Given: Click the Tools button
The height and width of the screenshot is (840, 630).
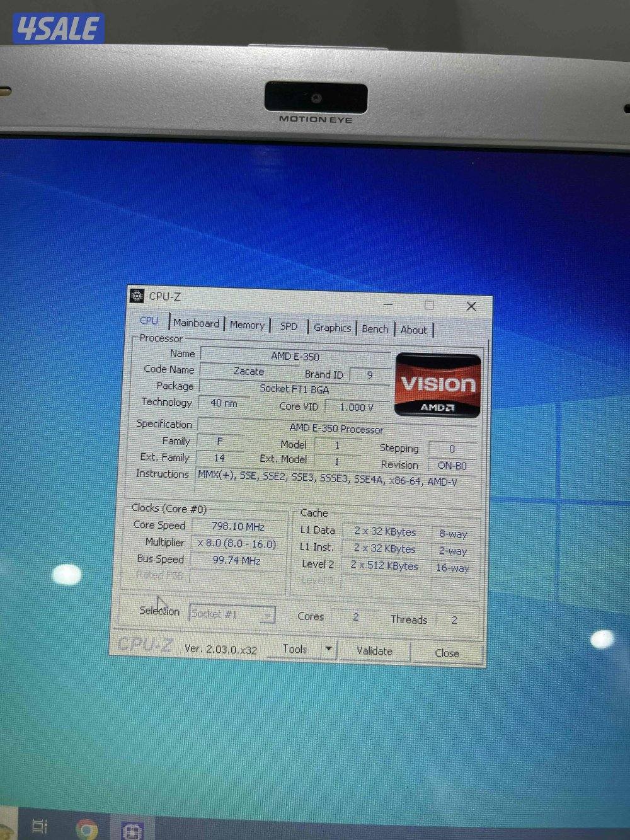Looking at the screenshot, I should click(296, 648).
